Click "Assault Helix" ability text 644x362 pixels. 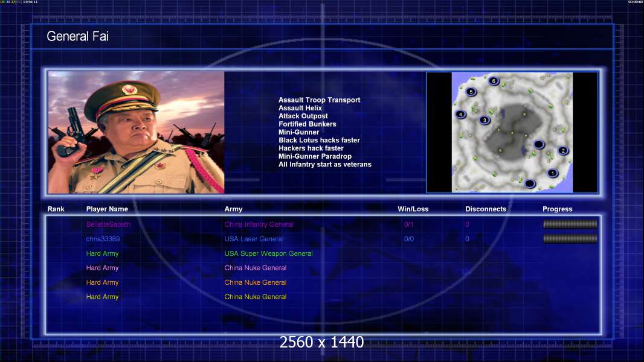pyautogui.click(x=300, y=108)
